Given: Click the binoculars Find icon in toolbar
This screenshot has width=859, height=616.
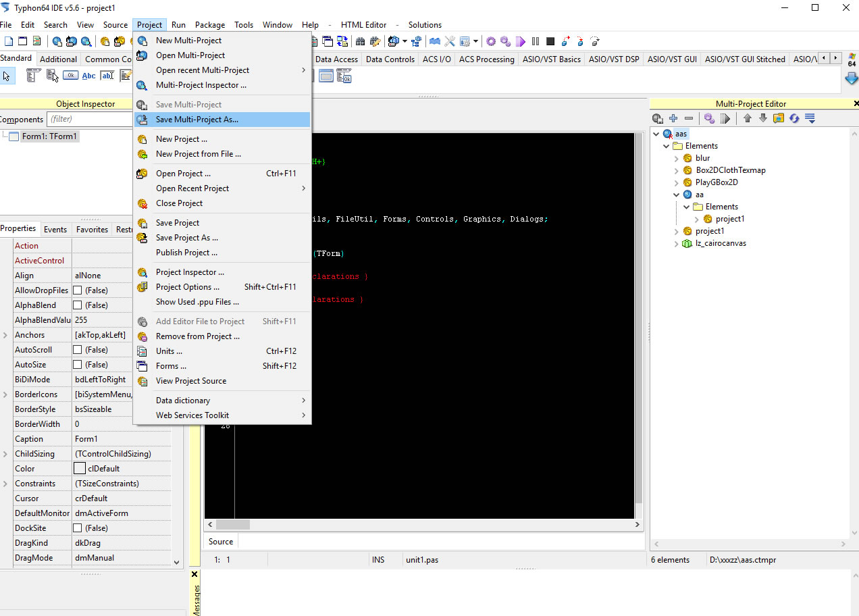Looking at the screenshot, I should click(361, 42).
